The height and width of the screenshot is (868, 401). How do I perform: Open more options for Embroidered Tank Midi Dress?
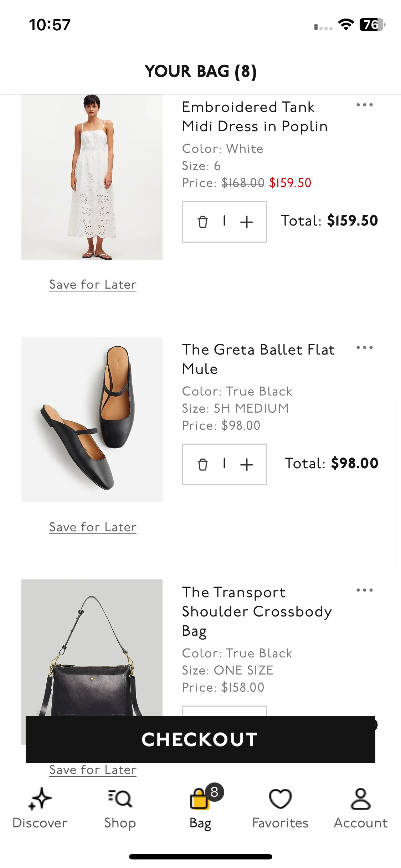point(364,105)
